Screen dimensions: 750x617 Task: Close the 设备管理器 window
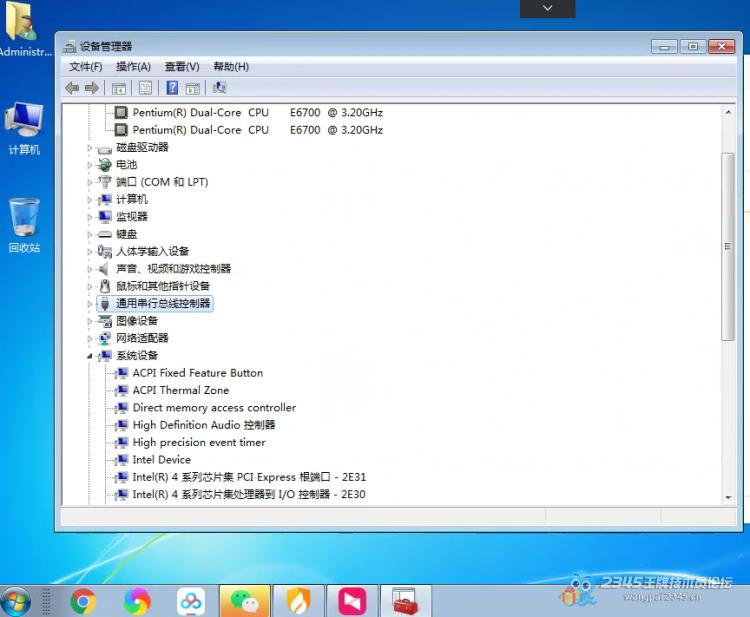pos(721,46)
